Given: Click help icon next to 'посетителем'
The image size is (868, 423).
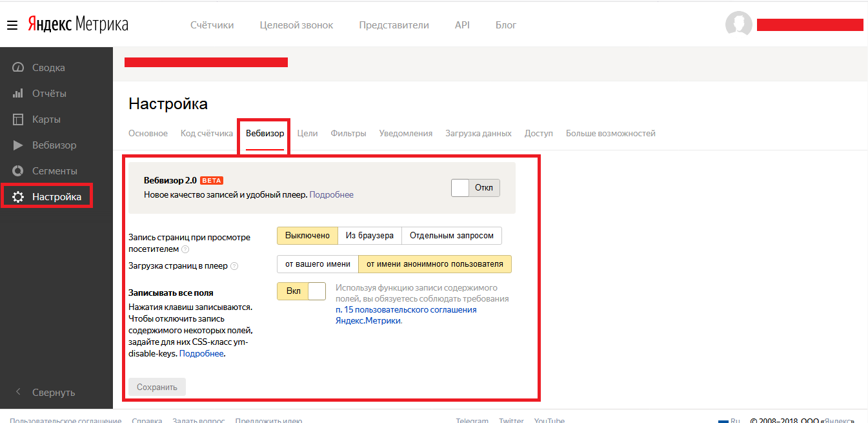Looking at the screenshot, I should tap(185, 249).
